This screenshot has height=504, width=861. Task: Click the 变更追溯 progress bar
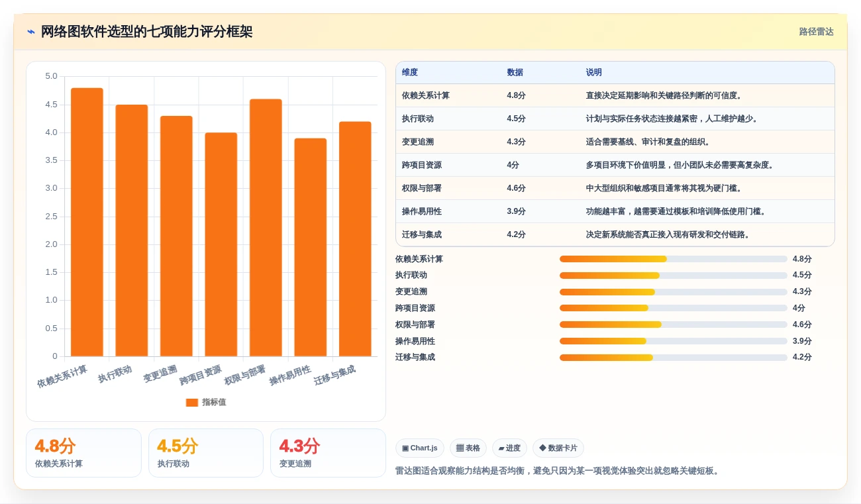click(x=674, y=292)
